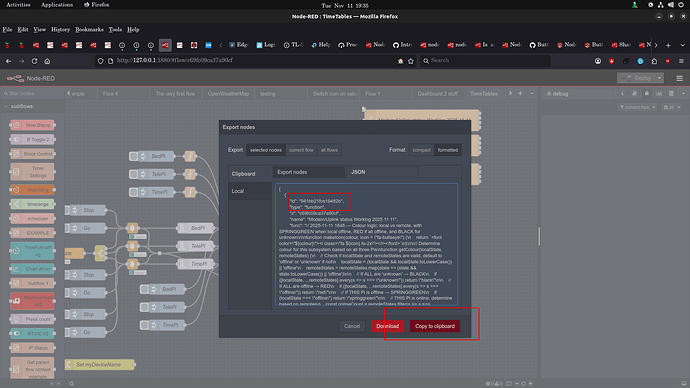Toggle the canvas navigator map icon
The height and width of the screenshot is (388, 690).
509,384
